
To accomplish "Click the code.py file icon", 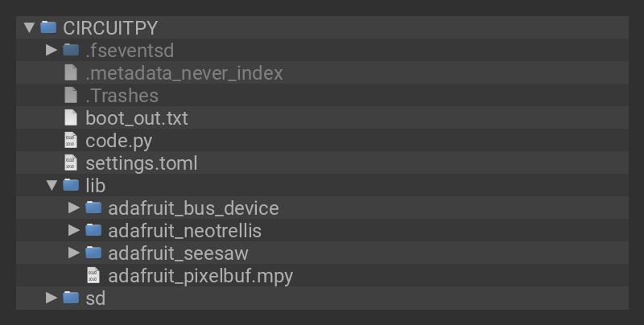I will tap(71, 141).
